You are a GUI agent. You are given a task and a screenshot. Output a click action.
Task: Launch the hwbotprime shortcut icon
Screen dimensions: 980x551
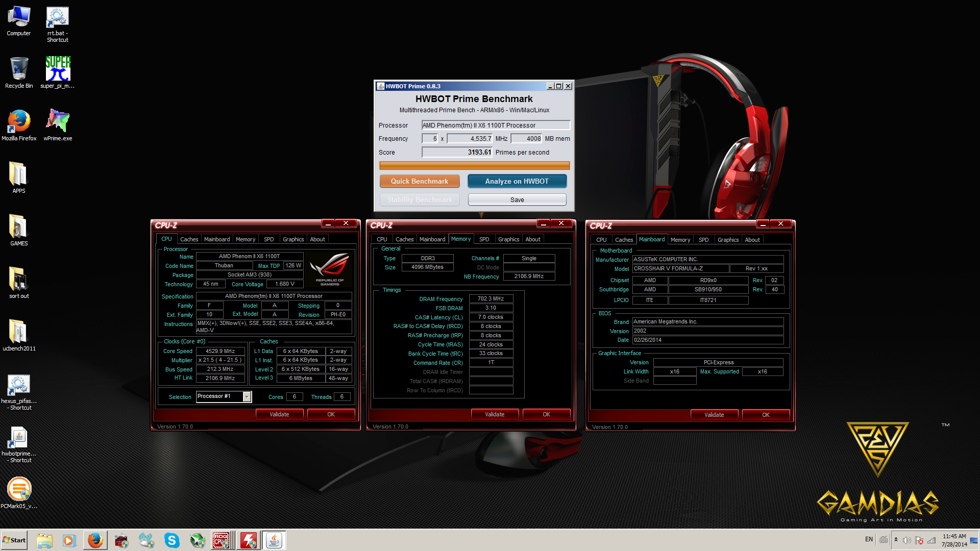(19, 444)
